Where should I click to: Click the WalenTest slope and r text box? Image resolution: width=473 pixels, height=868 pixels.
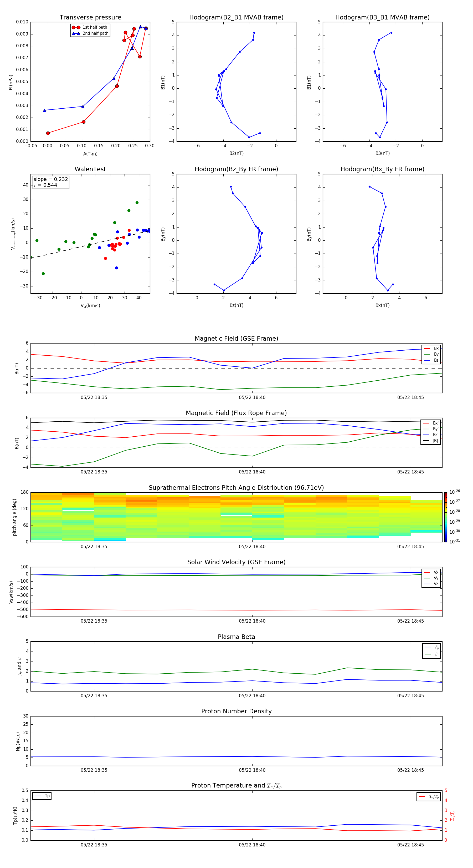(x=51, y=182)
